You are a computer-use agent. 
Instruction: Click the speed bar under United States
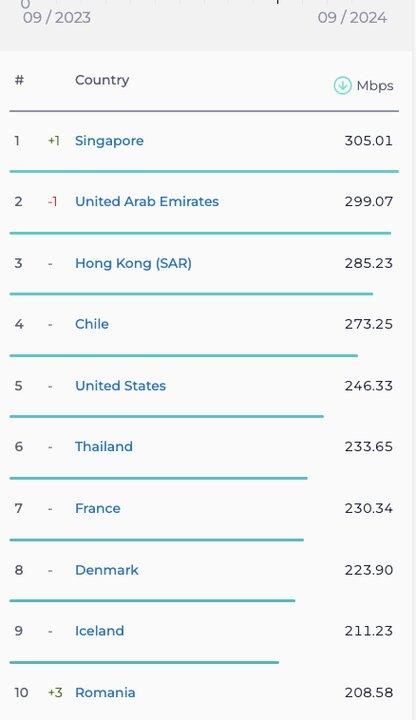pyautogui.click(x=167, y=416)
